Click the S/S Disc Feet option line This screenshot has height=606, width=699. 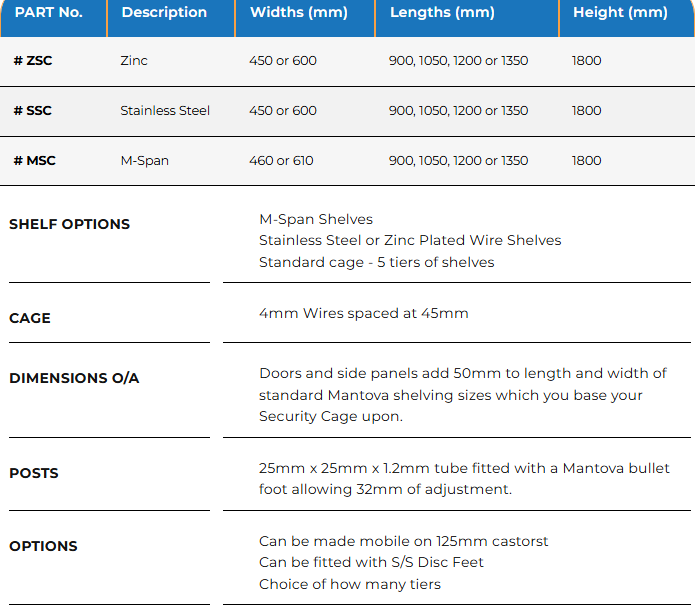coord(371,562)
